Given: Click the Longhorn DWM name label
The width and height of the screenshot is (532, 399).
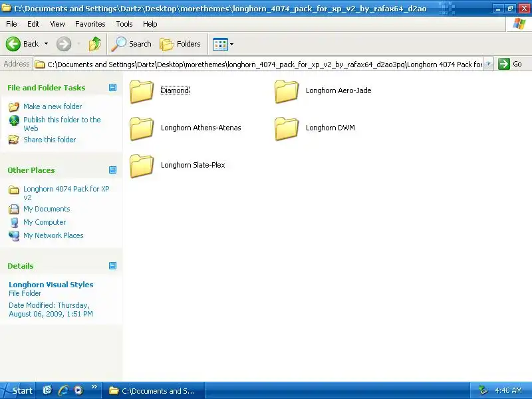Looking at the screenshot, I should click(331, 128).
